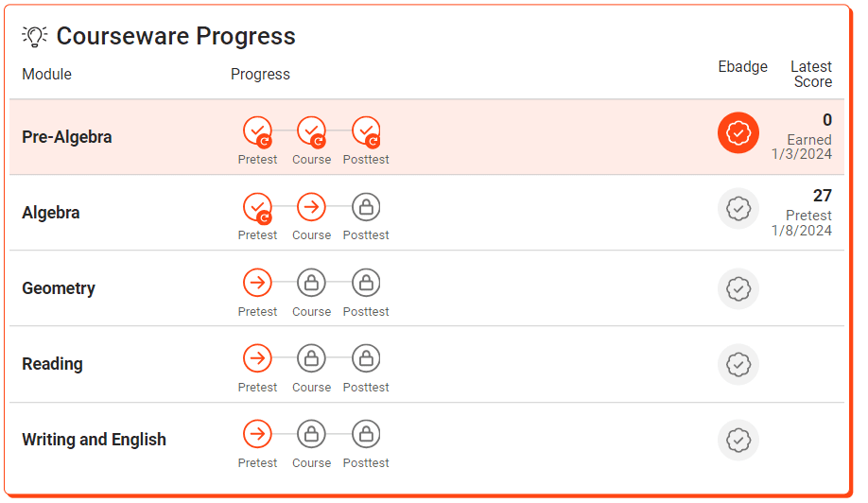Screen dimensions: 868x503
Task: Select the Geometry module name
Action: (x=59, y=288)
